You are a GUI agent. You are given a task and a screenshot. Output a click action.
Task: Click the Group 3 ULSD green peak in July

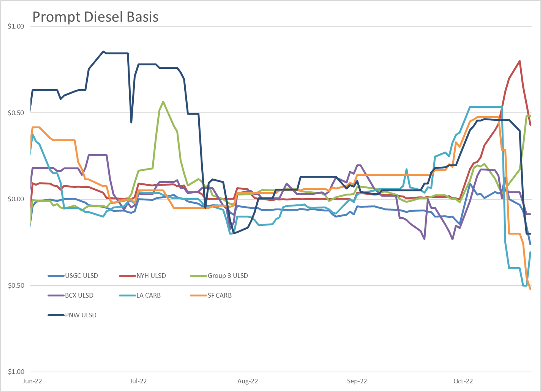pos(163,102)
